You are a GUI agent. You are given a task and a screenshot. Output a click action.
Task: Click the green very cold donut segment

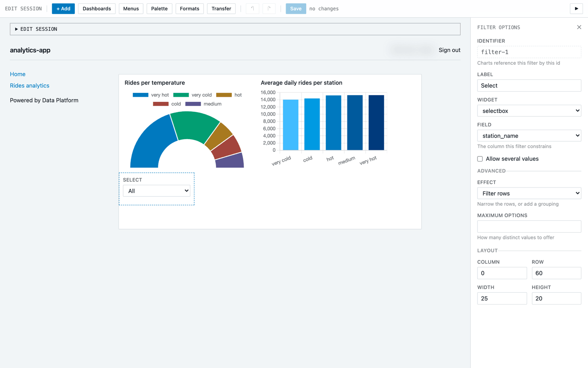[x=194, y=126]
